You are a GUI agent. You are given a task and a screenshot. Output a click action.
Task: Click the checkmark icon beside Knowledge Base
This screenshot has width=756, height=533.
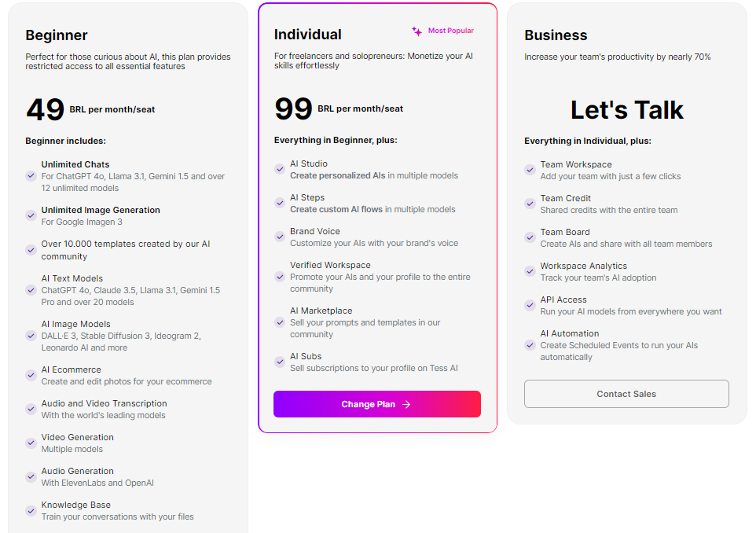coord(31,510)
